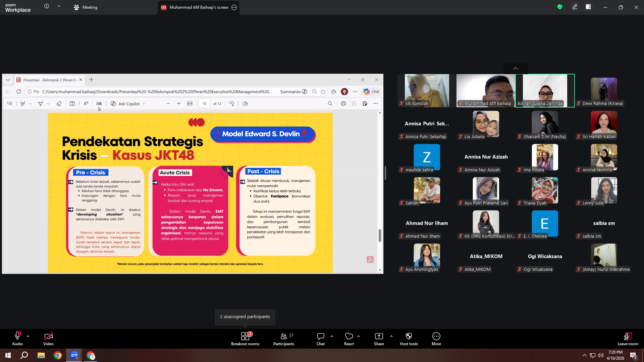Open the Zoom meeting information icon
The image size is (644, 362).
point(47,6)
